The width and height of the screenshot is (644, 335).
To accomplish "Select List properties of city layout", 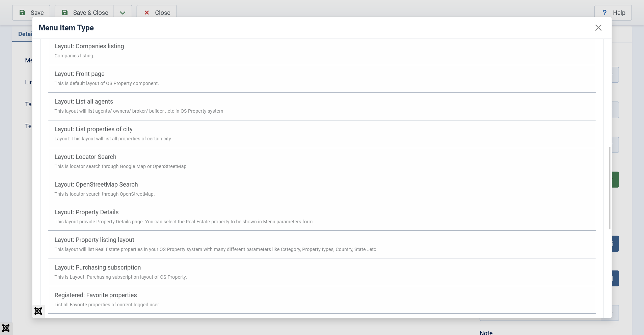I will pos(93,129).
